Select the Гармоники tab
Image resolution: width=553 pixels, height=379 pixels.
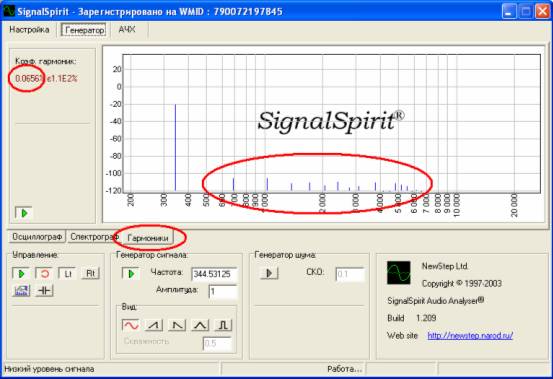click(x=148, y=238)
